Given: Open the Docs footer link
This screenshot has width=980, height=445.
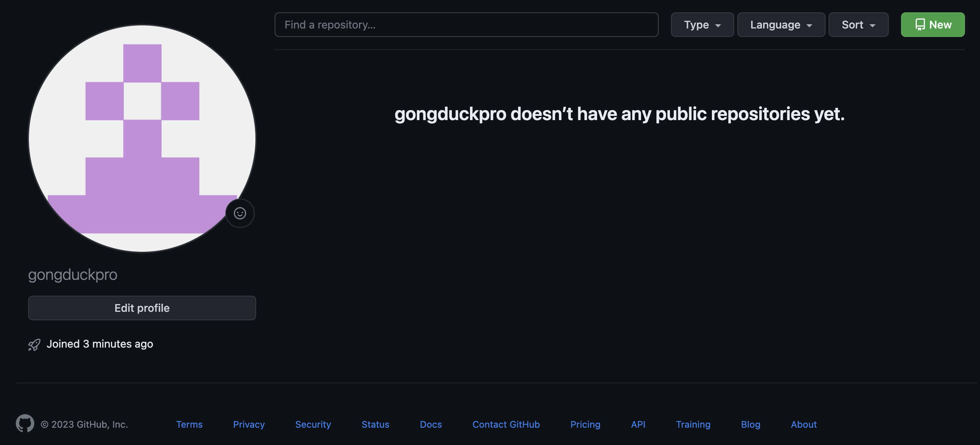Looking at the screenshot, I should [x=431, y=424].
